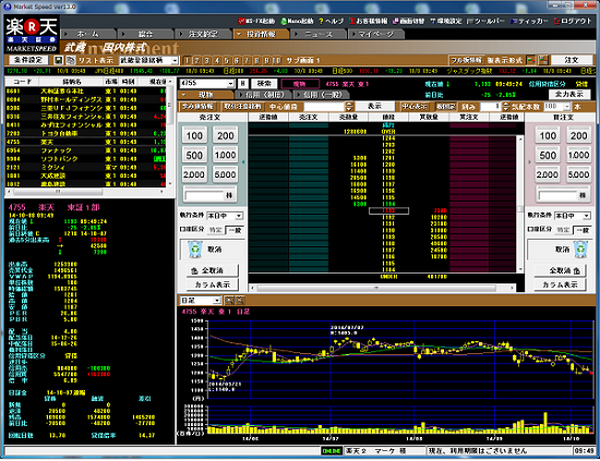Image resolution: width=600 pixels, height=461 pixels.
Task: Click copy list icon beside リスト表示
Action: tap(70, 60)
